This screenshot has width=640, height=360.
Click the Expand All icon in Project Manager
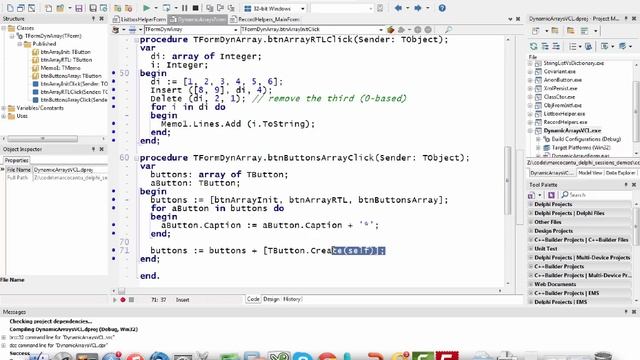pos(545,46)
